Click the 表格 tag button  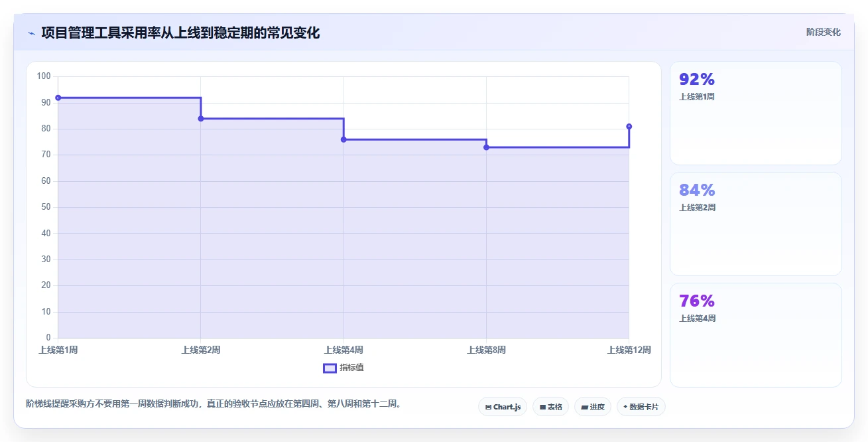click(x=550, y=407)
